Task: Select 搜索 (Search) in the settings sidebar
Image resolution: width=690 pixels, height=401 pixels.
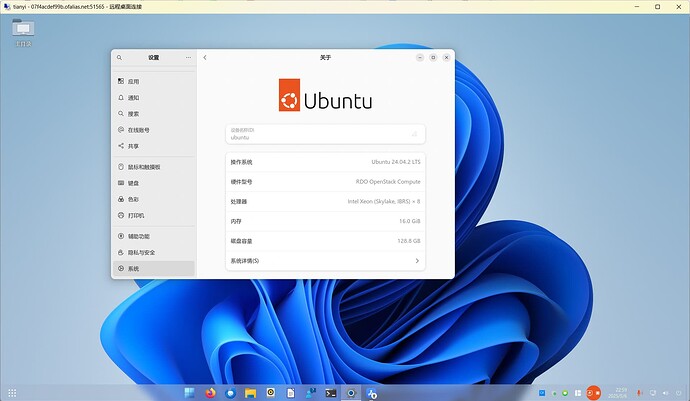Action: point(153,114)
